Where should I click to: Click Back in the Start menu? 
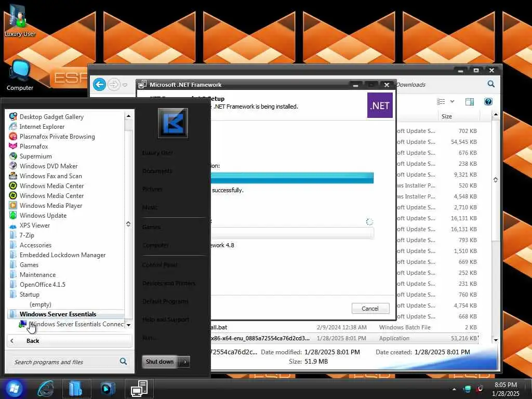click(x=69, y=341)
